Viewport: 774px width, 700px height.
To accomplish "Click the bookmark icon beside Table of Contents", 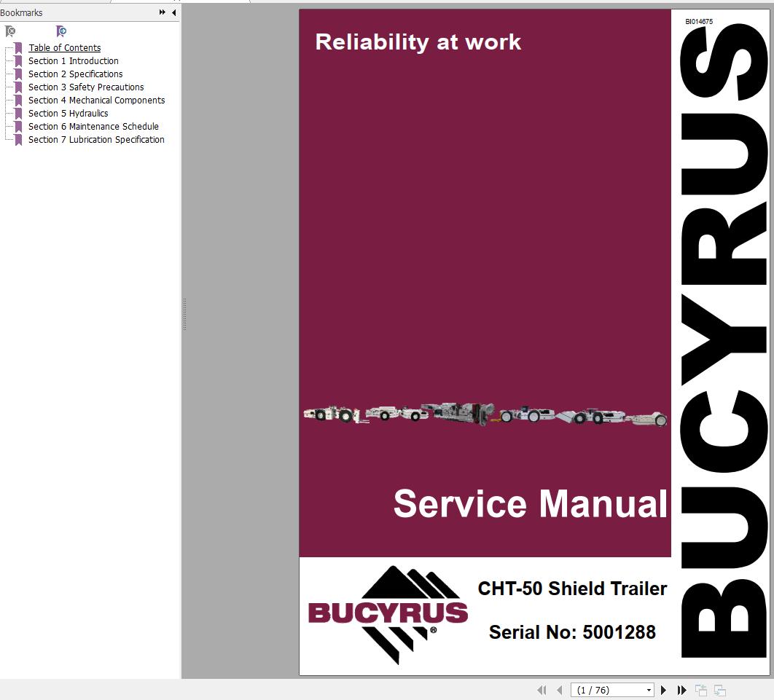I will pos(18,48).
